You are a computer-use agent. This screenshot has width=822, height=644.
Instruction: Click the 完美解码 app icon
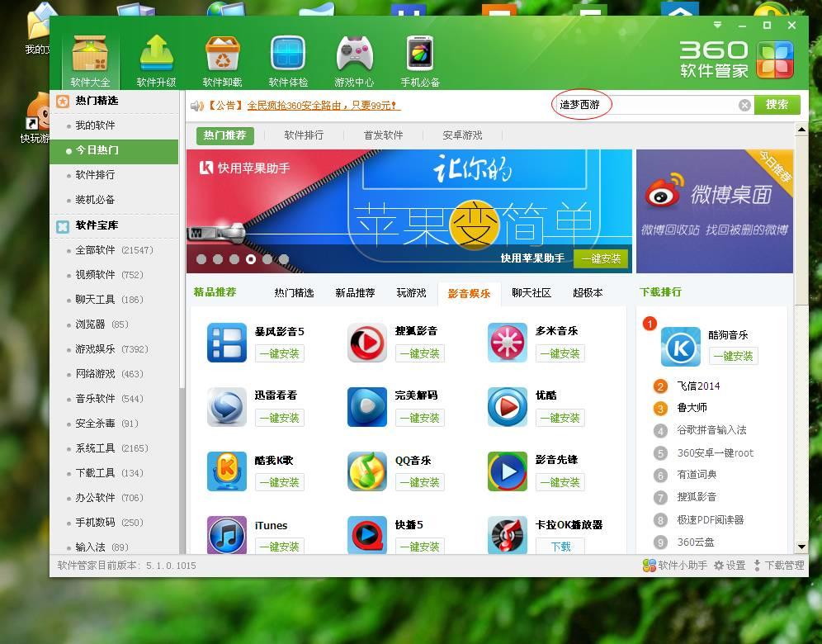367,407
